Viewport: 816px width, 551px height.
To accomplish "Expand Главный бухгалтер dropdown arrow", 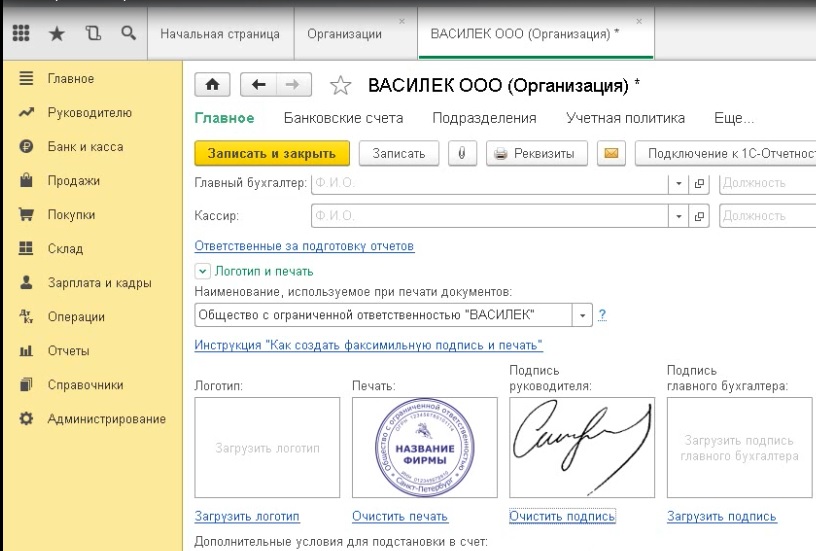I will tap(679, 183).
